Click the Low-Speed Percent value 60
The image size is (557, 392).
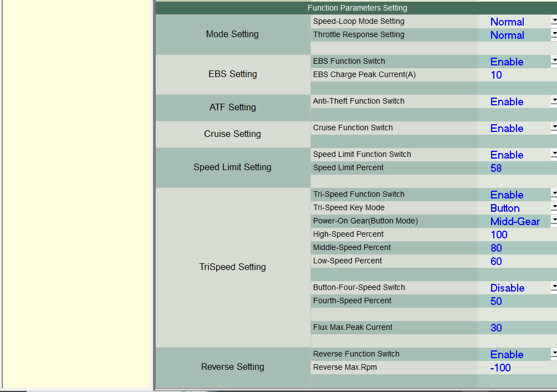(x=515, y=261)
